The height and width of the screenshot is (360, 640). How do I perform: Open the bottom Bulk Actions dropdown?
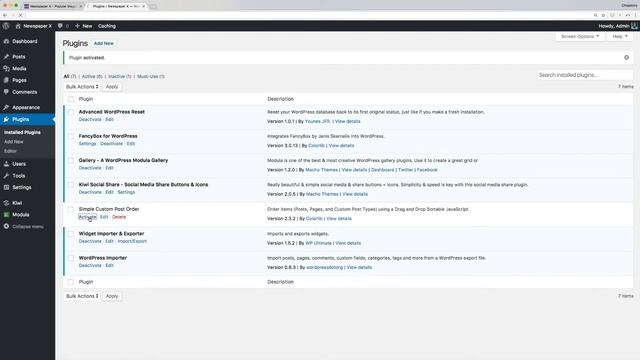(82, 296)
